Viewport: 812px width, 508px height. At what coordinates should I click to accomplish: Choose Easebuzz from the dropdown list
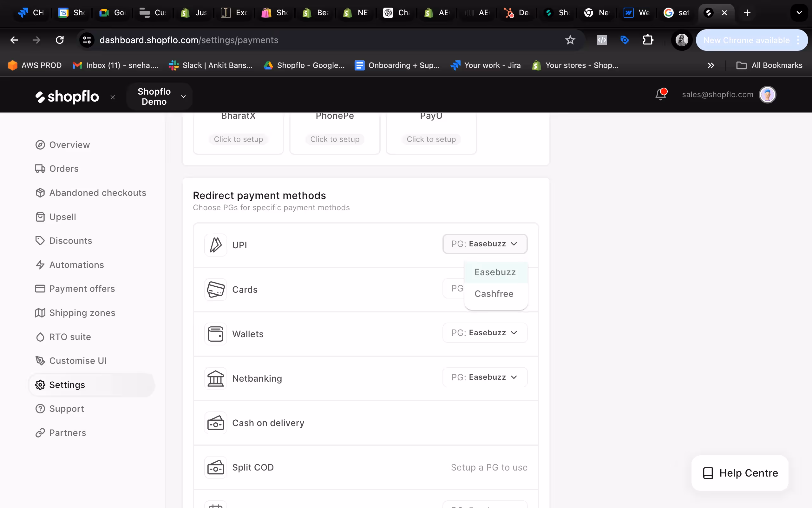point(496,272)
